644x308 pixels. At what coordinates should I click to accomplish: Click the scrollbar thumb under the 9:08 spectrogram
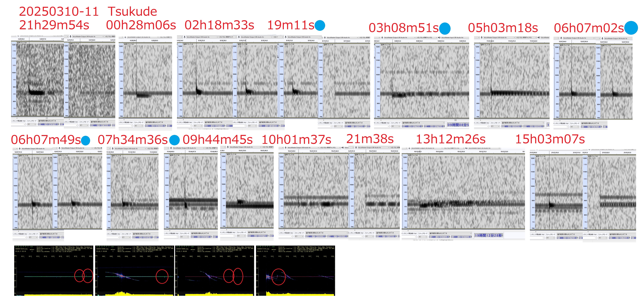(455, 120)
